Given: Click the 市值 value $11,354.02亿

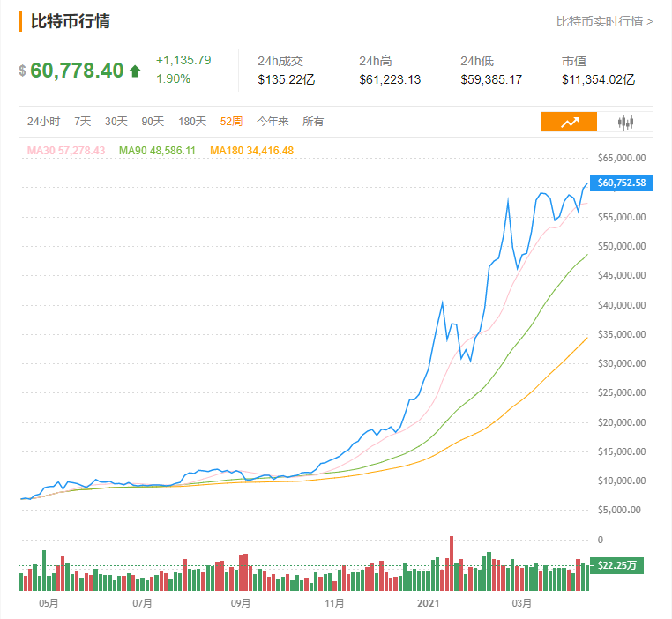Looking at the screenshot, I should 598,79.
